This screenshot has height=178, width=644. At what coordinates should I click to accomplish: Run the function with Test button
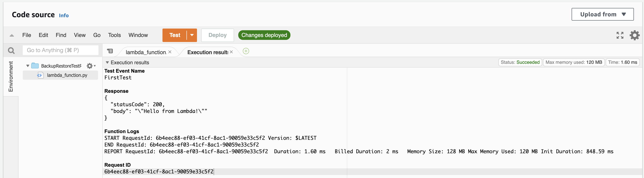pos(174,35)
